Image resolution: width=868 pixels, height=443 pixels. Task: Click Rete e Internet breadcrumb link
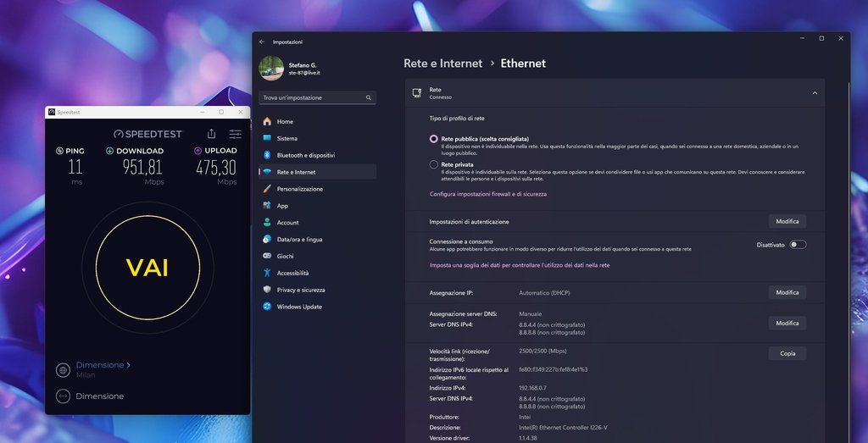pyautogui.click(x=442, y=64)
